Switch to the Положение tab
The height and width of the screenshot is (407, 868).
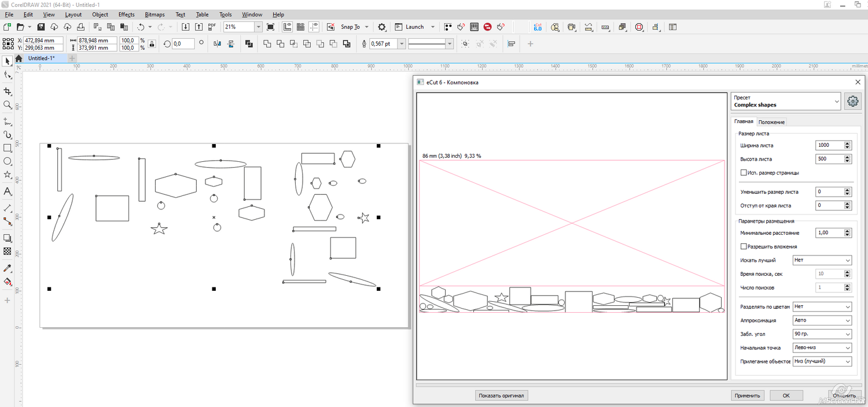771,122
